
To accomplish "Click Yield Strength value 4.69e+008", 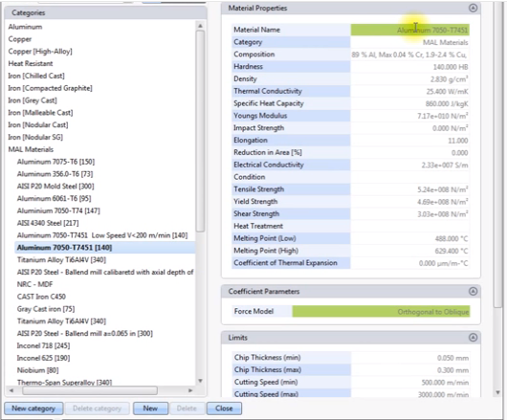I will point(443,202).
